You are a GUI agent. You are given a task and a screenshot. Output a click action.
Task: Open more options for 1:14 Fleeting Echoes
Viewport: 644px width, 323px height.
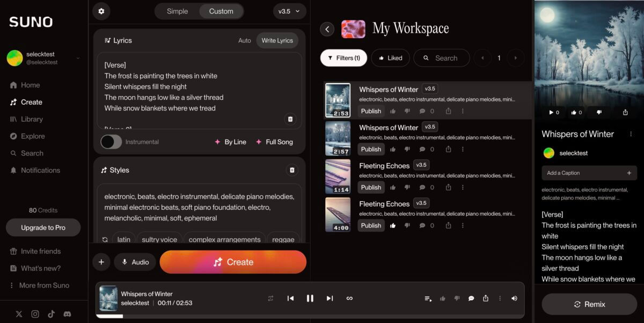[x=463, y=187]
